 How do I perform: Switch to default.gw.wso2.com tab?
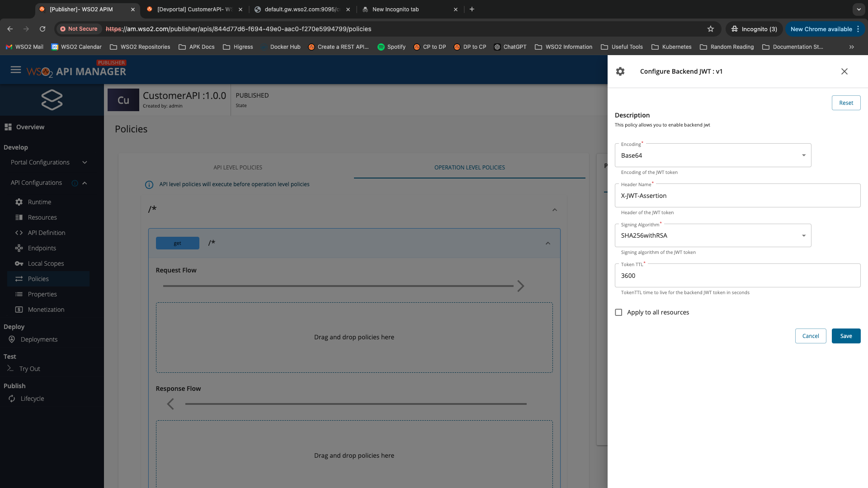(x=302, y=9)
